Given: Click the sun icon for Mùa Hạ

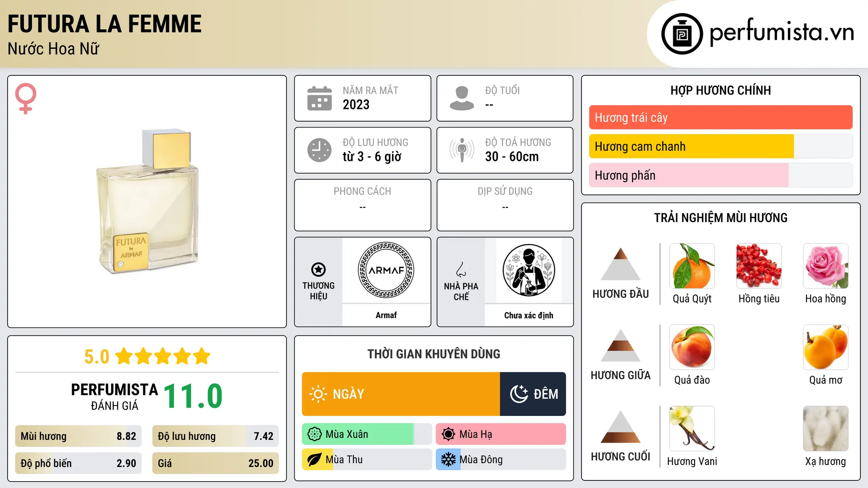Looking at the screenshot, I should click(448, 434).
